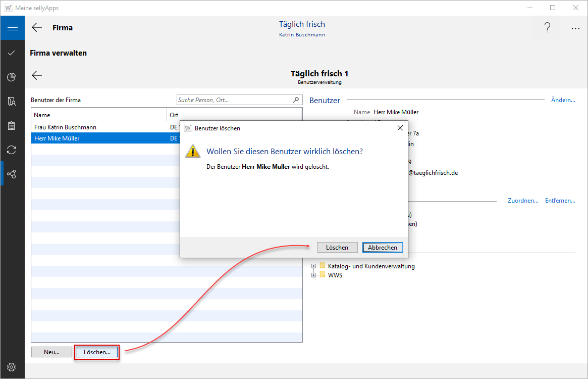Click the Zuordnen... link

click(x=522, y=201)
